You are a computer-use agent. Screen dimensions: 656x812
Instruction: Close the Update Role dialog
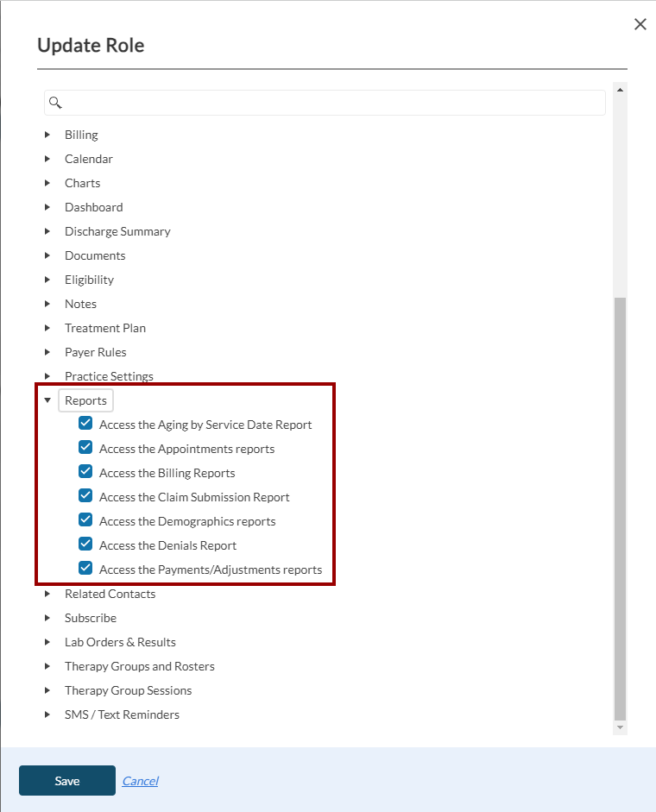click(x=640, y=24)
